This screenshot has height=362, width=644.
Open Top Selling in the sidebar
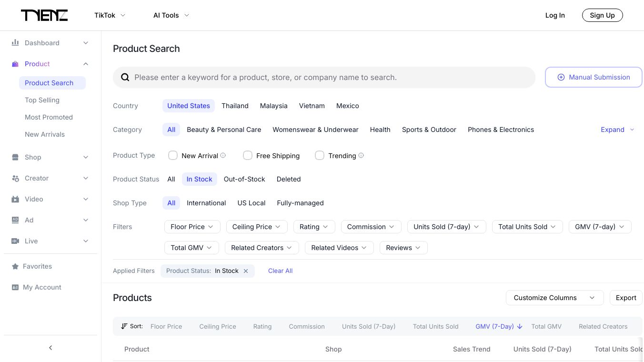(x=42, y=100)
